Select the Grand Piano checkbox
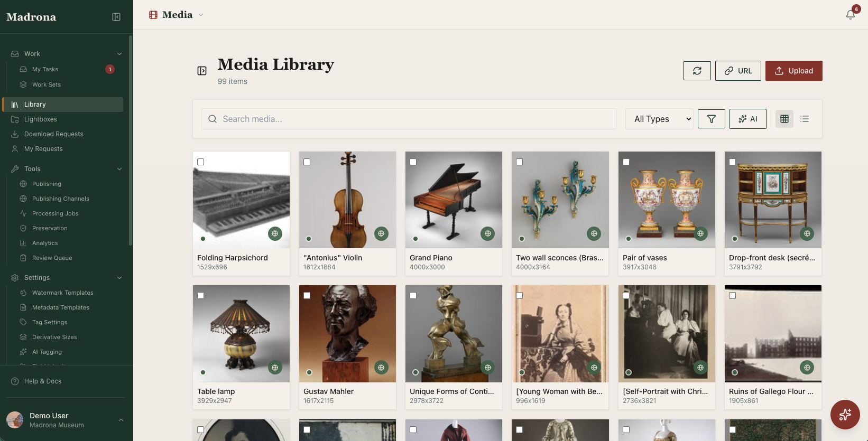The height and width of the screenshot is (441, 868). 413,162
